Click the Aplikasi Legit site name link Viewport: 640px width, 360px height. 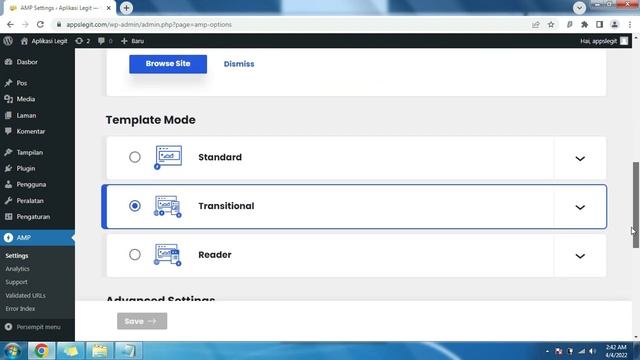(x=49, y=41)
